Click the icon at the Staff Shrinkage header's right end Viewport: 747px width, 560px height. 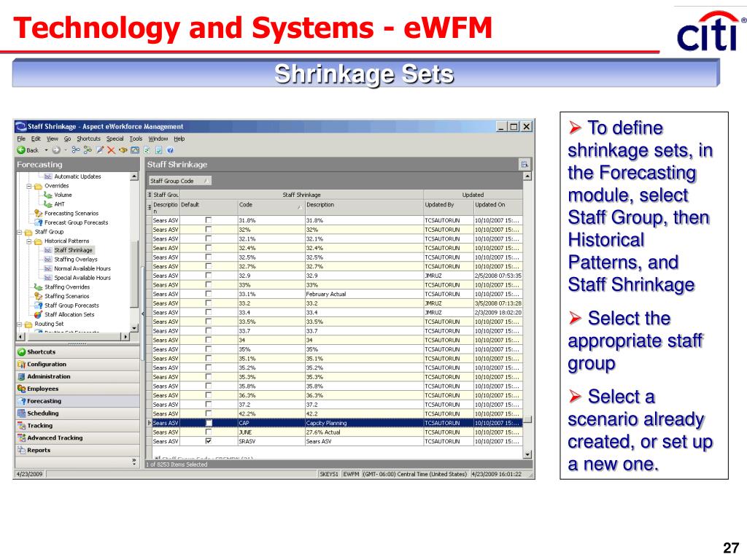coord(524,165)
